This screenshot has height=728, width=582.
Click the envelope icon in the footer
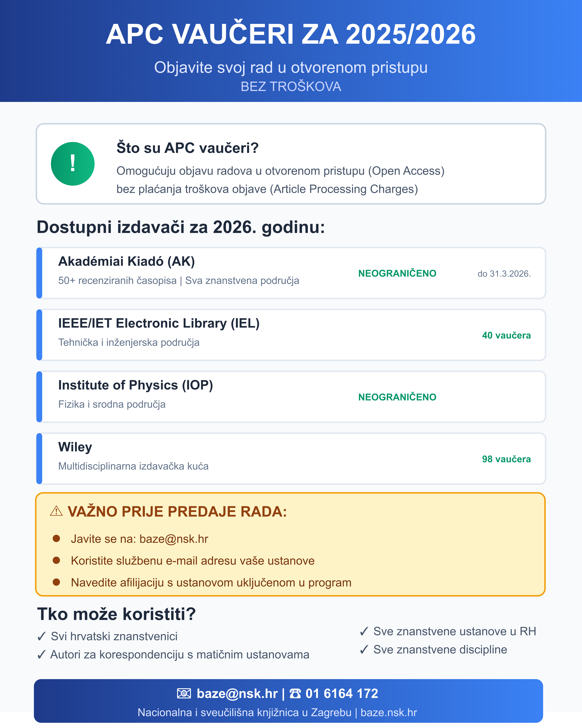tap(184, 694)
